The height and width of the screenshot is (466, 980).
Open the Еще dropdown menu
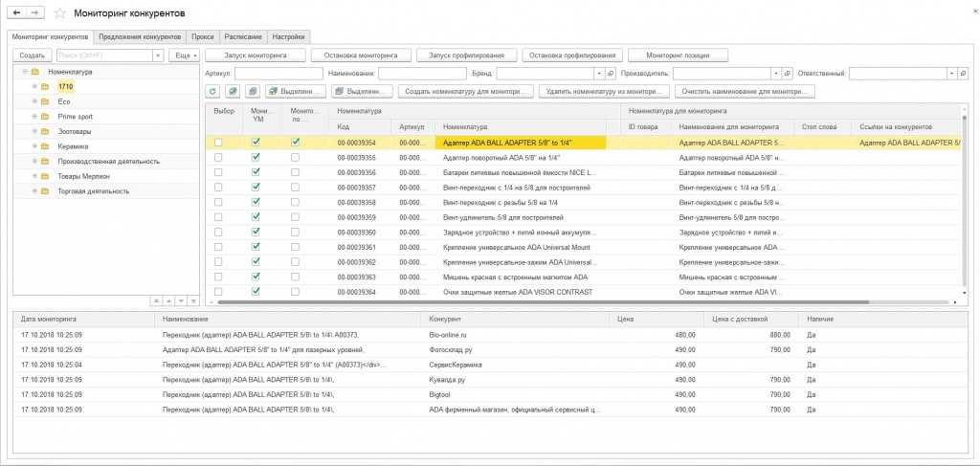pyautogui.click(x=183, y=55)
